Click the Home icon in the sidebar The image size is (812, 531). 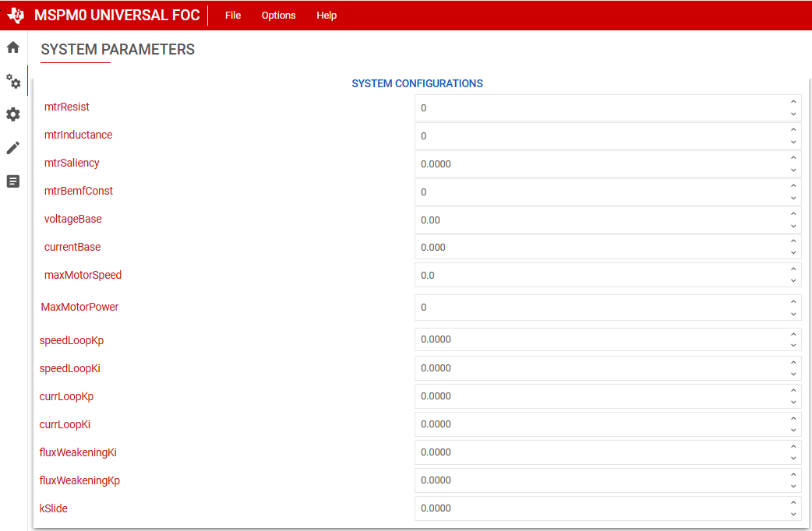point(13,47)
